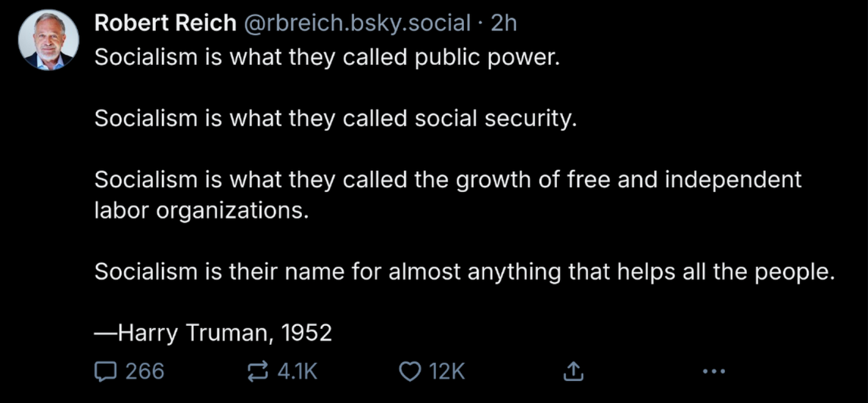
Task: Like the post with the heart icon
Action: coord(409,371)
